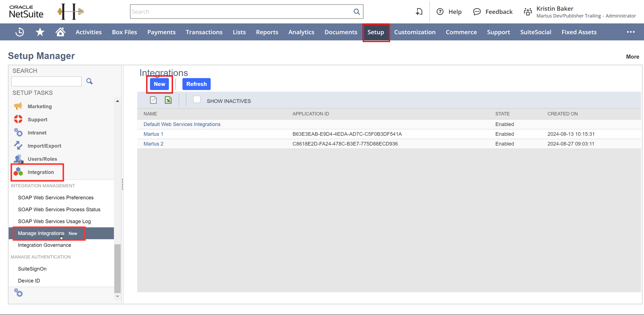Screen dimensions: 644x315
Task: Open the Analytics menu
Action: [x=301, y=32]
